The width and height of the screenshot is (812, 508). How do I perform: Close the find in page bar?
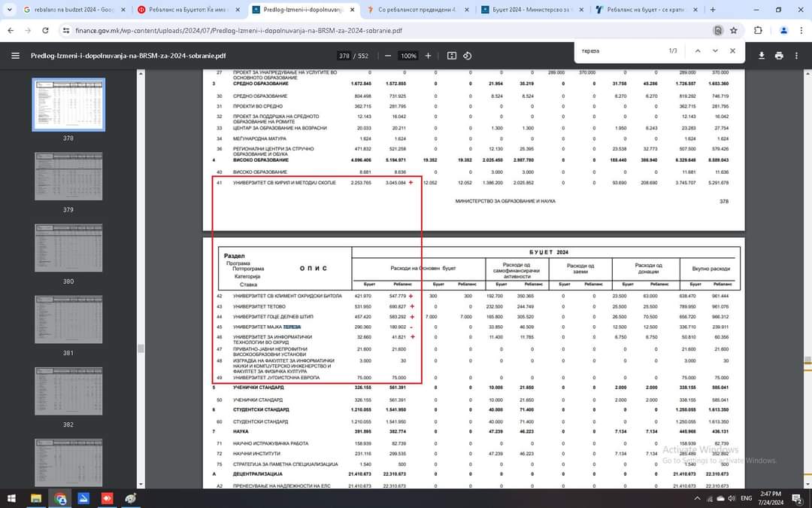coord(732,50)
